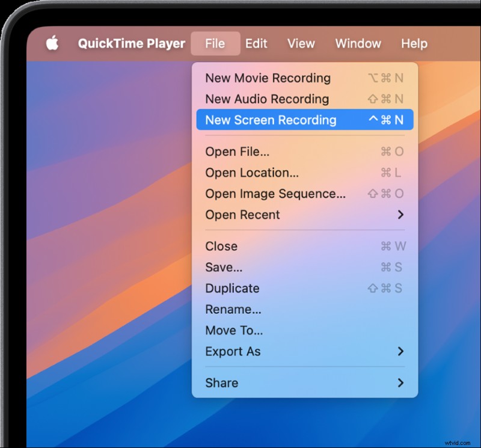Choose Open File… from the menu
Image resolution: width=481 pixels, height=448 pixels.
coord(237,152)
